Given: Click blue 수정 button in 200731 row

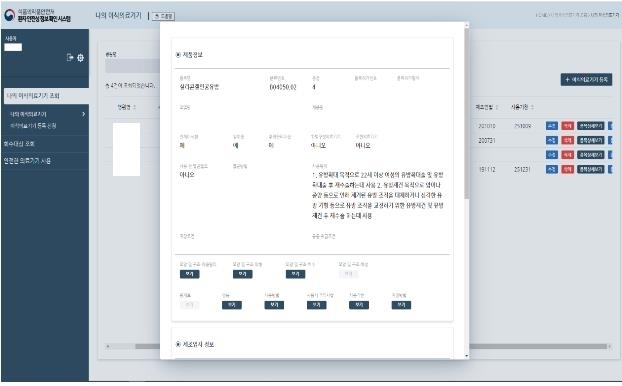Looking at the screenshot, I should pos(552,140).
